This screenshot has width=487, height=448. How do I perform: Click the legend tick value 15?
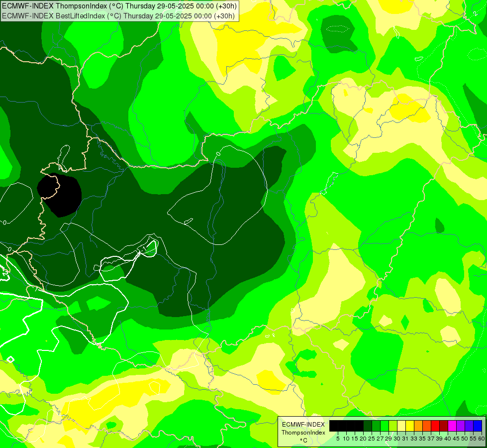tap(355, 439)
